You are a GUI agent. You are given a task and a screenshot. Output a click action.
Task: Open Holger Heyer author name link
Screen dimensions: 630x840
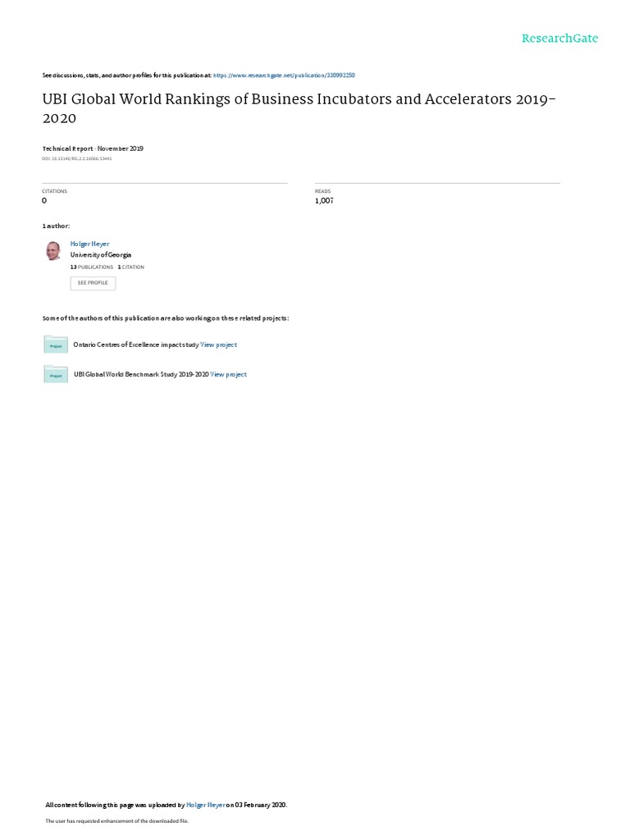click(89, 244)
